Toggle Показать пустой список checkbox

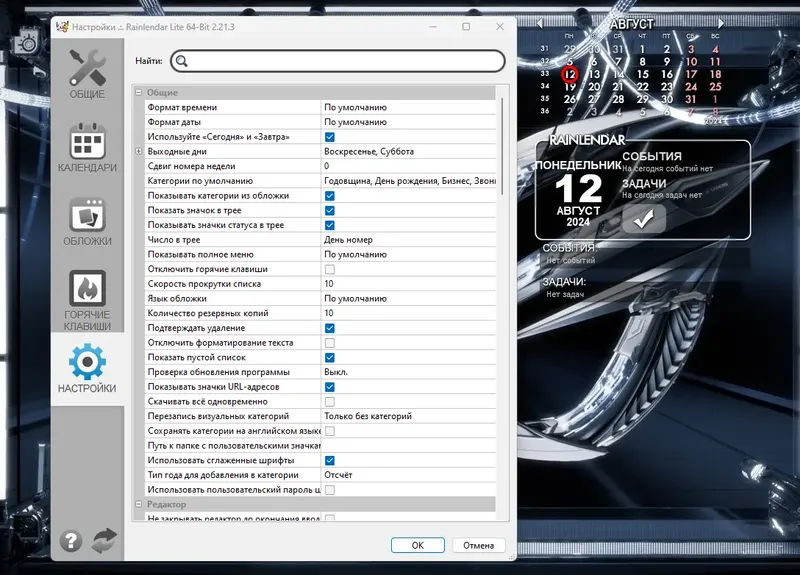(330, 357)
